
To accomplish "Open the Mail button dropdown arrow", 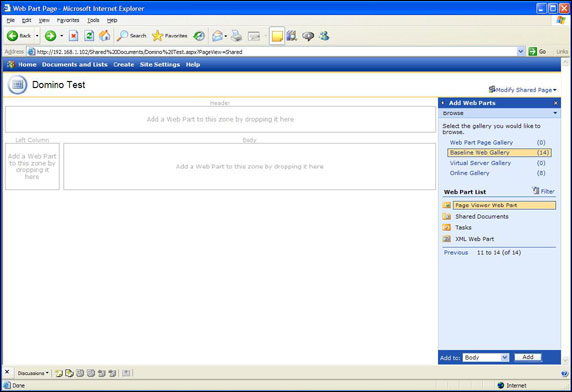I will click(226, 36).
